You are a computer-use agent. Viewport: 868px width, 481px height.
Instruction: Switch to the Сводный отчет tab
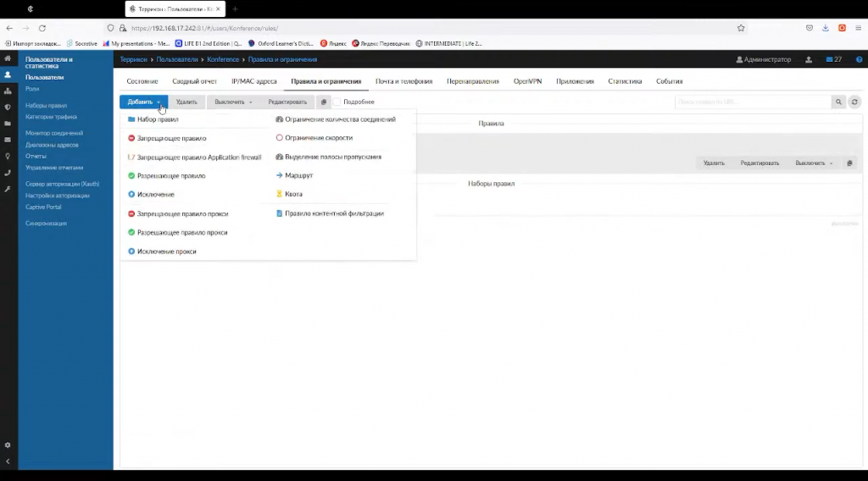[194, 81]
